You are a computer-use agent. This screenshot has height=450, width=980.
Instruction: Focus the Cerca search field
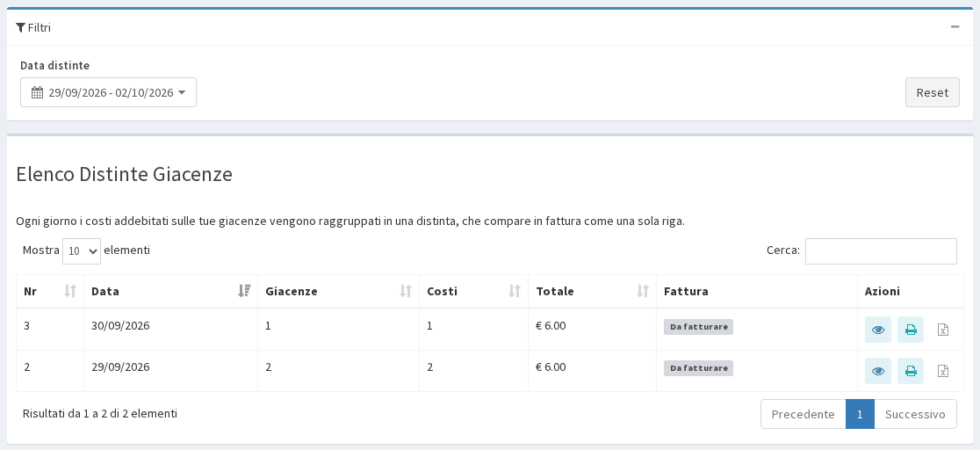(881, 251)
